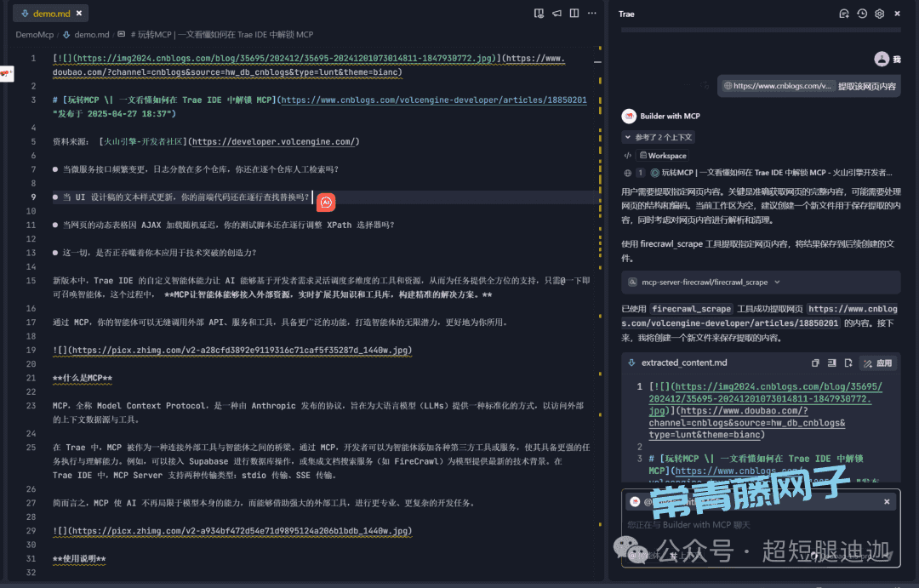The image size is (919, 588).
Task: Switch to the demo.md editor tab
Action: (52, 13)
